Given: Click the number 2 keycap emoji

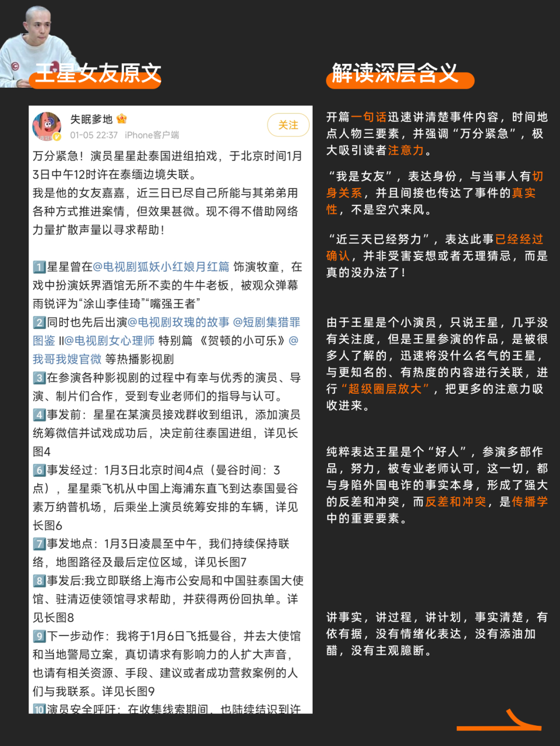Looking at the screenshot, I should (x=39, y=323).
